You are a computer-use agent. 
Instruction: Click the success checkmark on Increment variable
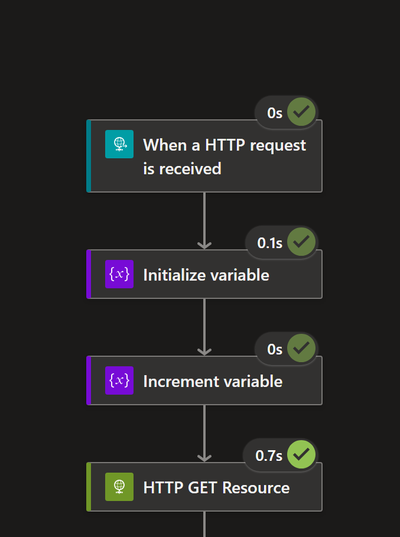coord(301,348)
